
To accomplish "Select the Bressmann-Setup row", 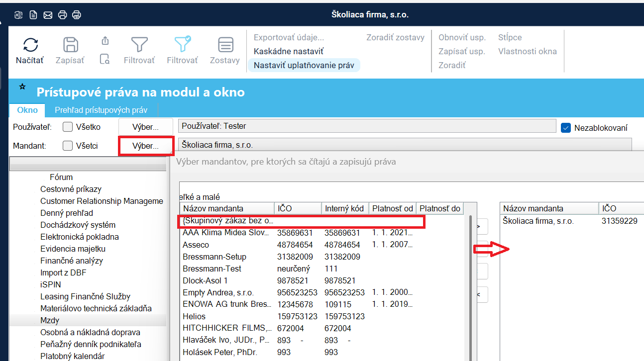I will 322,257.
